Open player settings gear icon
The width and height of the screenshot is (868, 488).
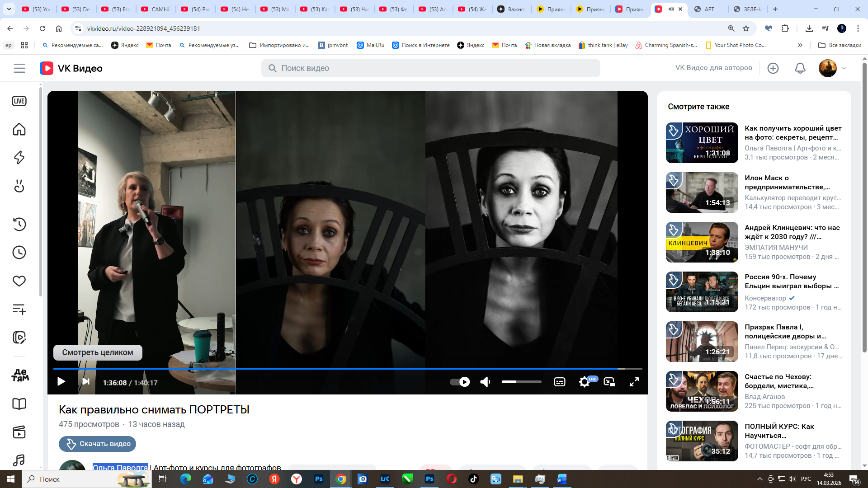point(584,382)
